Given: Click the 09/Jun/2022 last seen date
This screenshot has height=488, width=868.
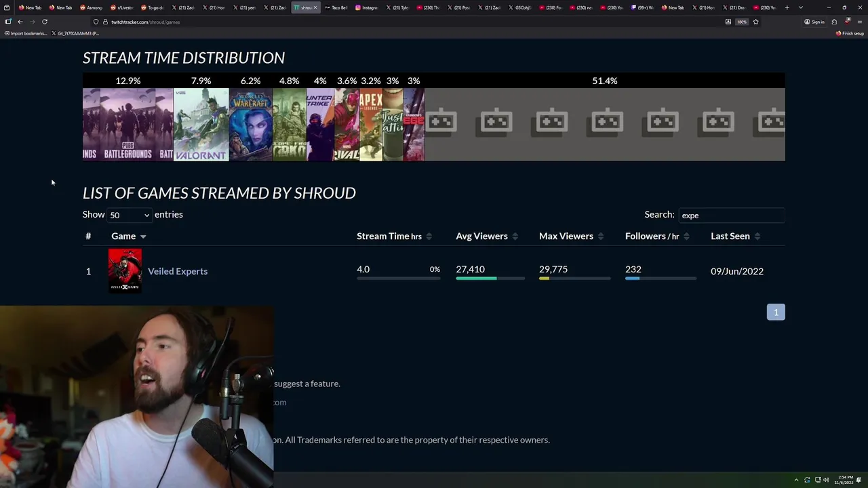Looking at the screenshot, I should point(737,271).
